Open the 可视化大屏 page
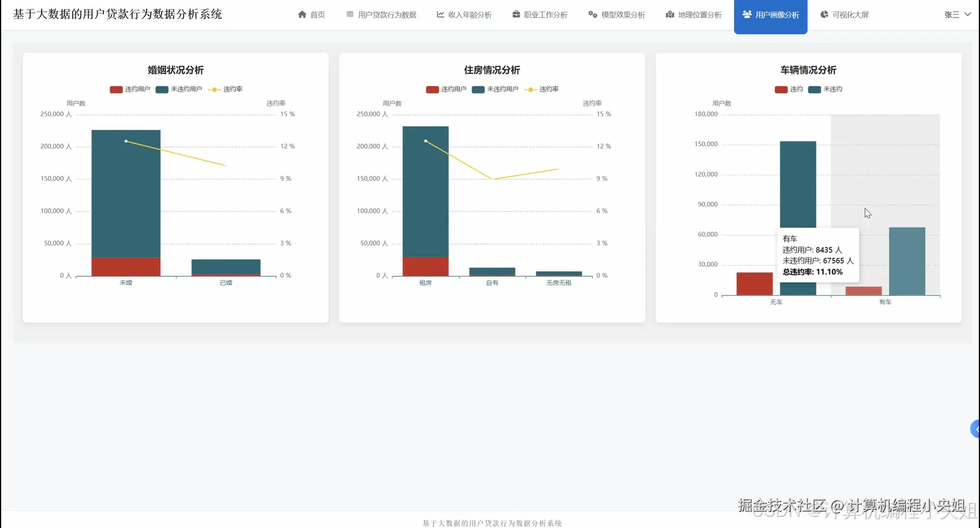Viewport: 980px width, 528px height. [x=845, y=15]
